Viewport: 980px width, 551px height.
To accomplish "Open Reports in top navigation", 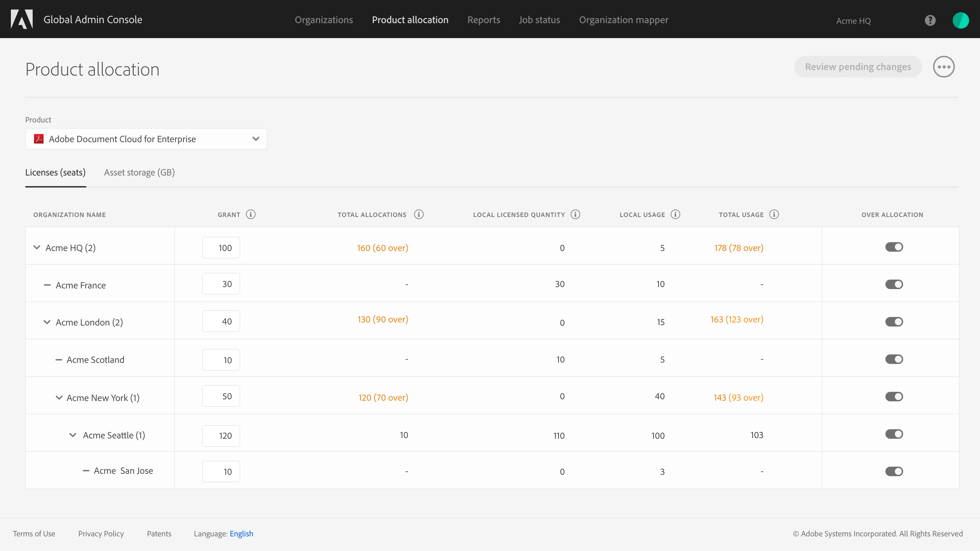I will click(484, 20).
